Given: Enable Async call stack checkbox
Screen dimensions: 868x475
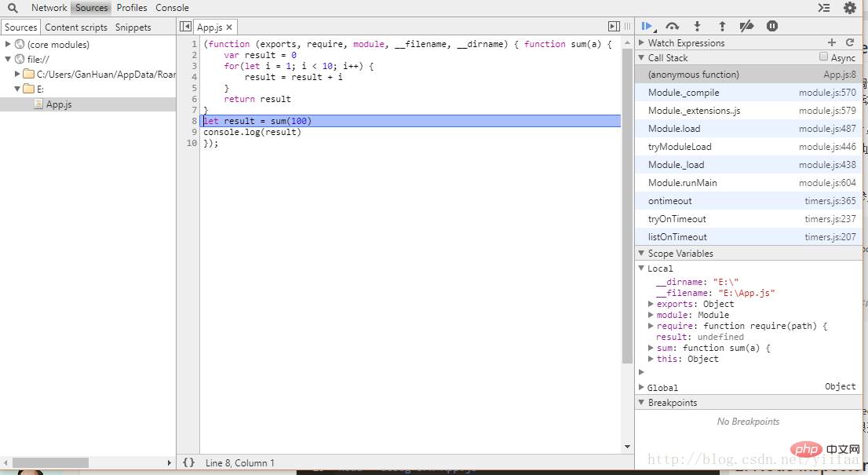Looking at the screenshot, I should pyautogui.click(x=823, y=57).
